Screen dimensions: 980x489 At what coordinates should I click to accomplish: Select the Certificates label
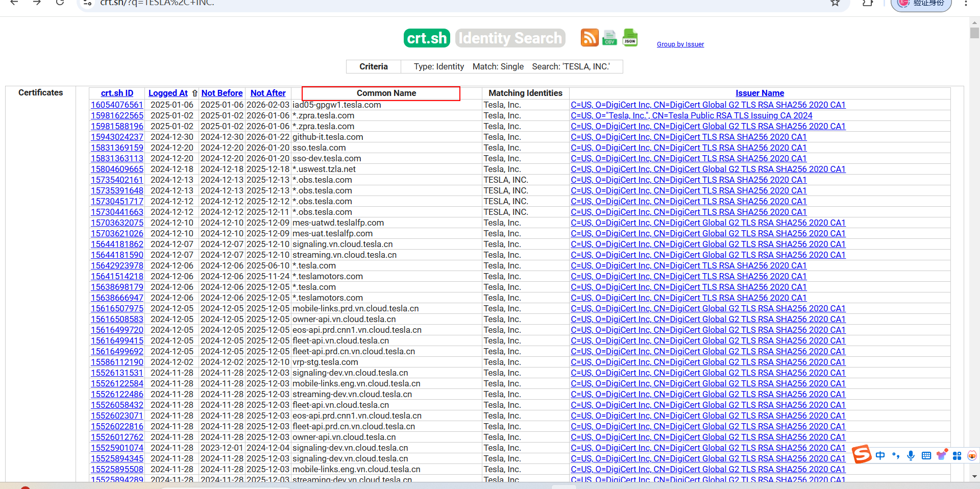[x=41, y=92]
